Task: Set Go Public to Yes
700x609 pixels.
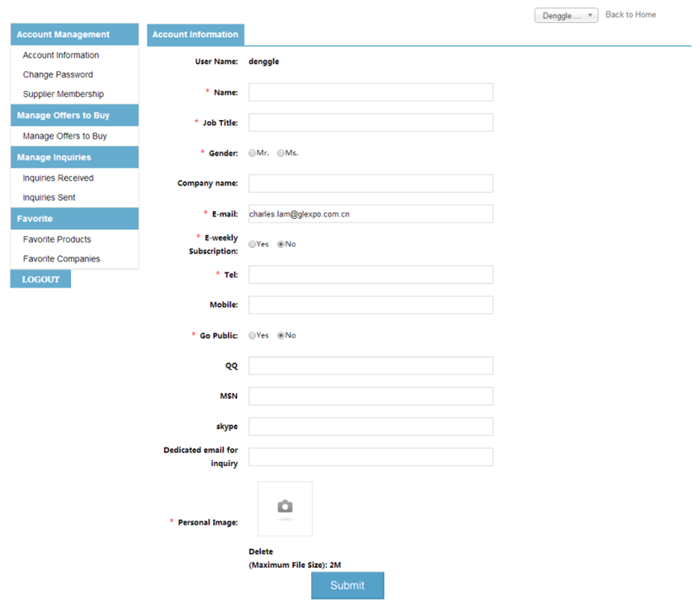Action: pos(252,336)
